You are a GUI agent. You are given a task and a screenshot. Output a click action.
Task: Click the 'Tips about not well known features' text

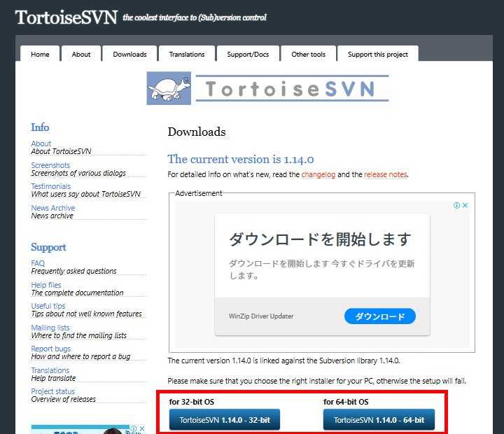click(x=87, y=314)
